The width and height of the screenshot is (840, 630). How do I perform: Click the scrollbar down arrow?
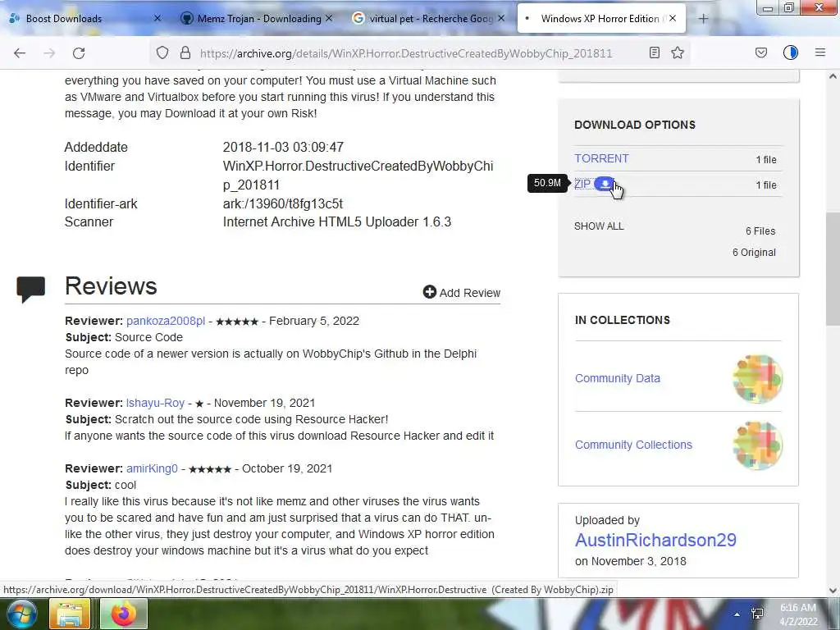[x=833, y=591]
